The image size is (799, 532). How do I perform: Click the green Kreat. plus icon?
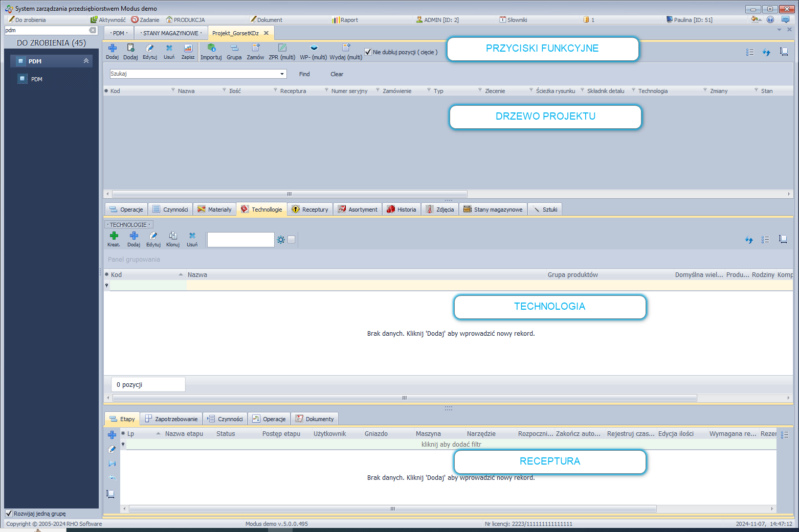[x=114, y=236]
